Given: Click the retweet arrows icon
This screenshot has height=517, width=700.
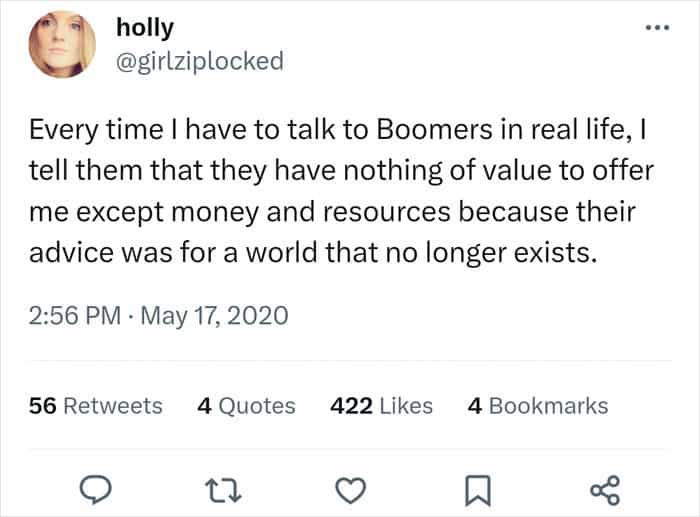Looking at the screenshot, I should click(220, 490).
